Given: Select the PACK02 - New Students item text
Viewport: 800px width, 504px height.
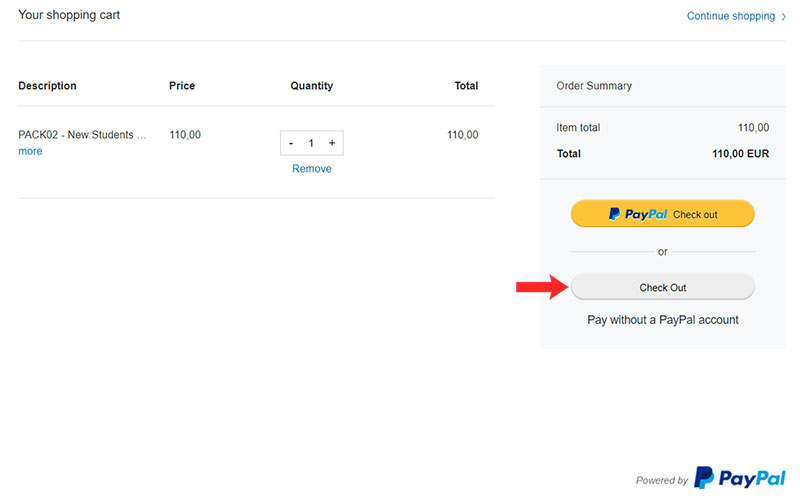Looking at the screenshot, I should coord(82,135).
